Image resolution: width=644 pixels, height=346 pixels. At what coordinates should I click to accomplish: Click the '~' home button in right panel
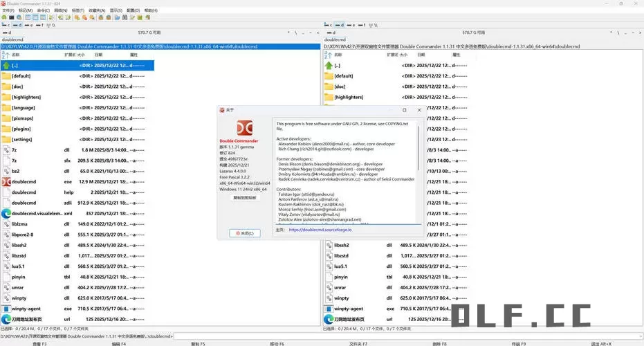tap(633, 33)
